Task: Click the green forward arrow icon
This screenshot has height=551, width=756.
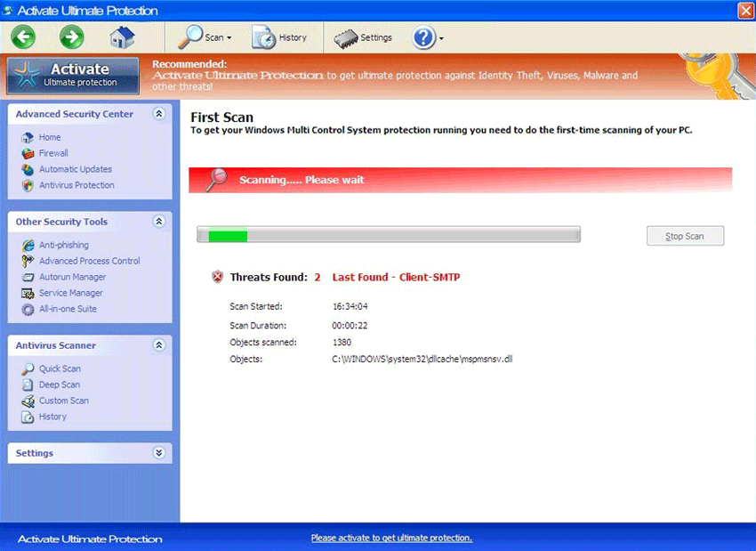Action: pos(71,36)
